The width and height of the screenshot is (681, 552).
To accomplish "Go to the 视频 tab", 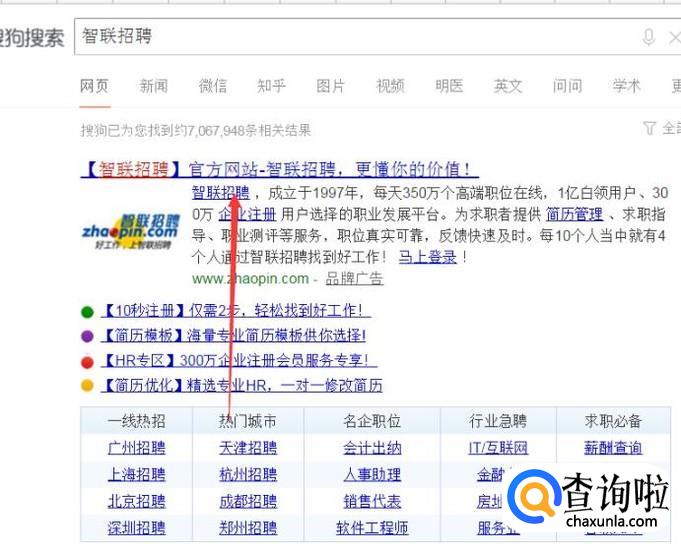I will click(x=390, y=86).
